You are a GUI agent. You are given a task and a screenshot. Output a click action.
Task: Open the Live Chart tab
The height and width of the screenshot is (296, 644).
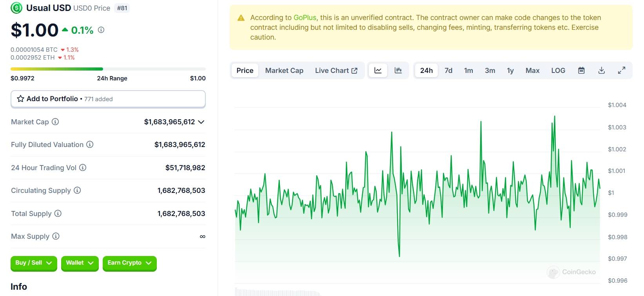[336, 71]
